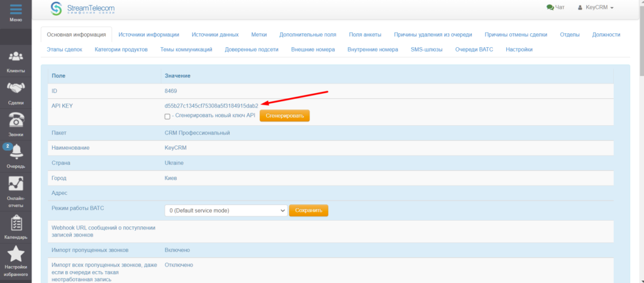Click the API key value d55b27c1345cf75308a5f3184915dab2

[211, 106]
